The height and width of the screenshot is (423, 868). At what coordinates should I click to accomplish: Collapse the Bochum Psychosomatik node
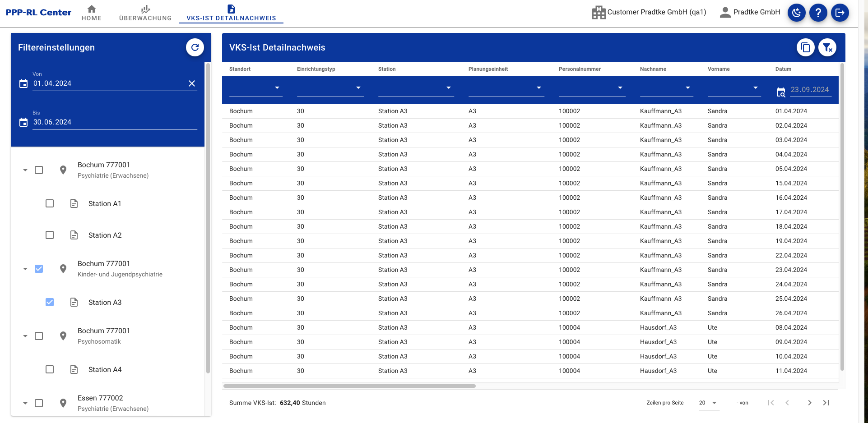(x=25, y=336)
